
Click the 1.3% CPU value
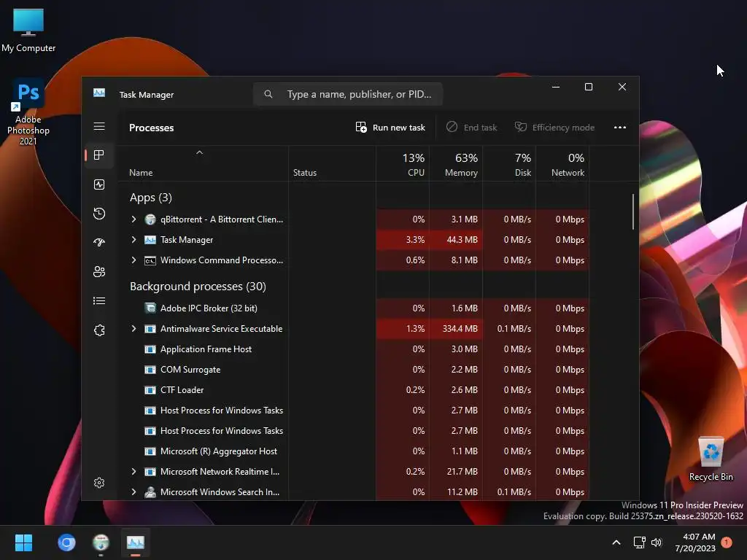tap(415, 329)
